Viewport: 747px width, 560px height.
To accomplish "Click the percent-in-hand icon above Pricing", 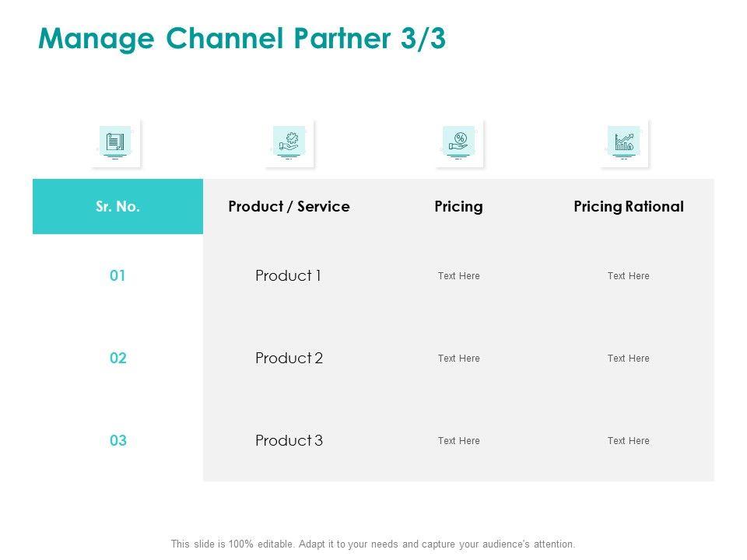I will coord(459,143).
